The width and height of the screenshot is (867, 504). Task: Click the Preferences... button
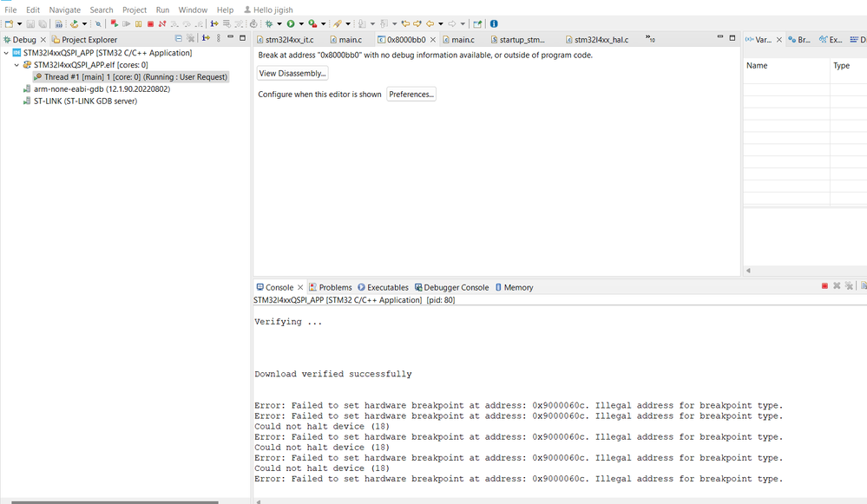[x=411, y=95]
